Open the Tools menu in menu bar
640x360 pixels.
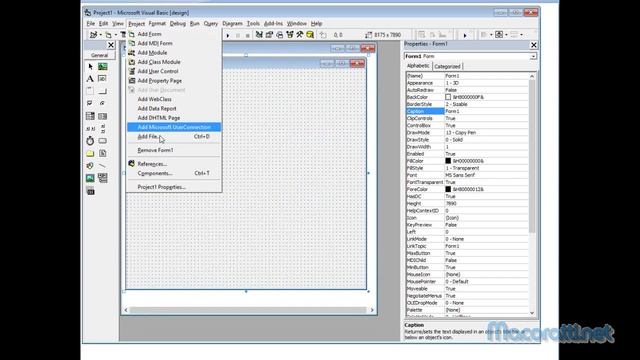tap(253, 24)
